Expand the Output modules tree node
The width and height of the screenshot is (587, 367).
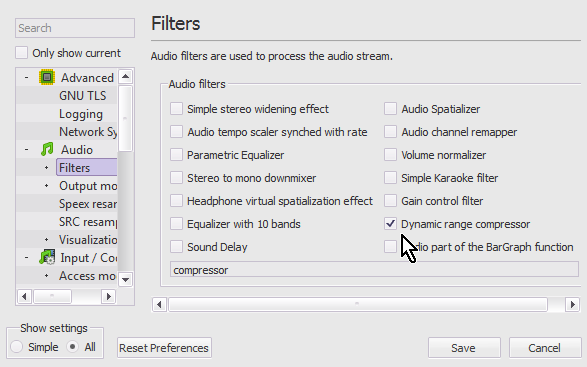click(x=46, y=186)
